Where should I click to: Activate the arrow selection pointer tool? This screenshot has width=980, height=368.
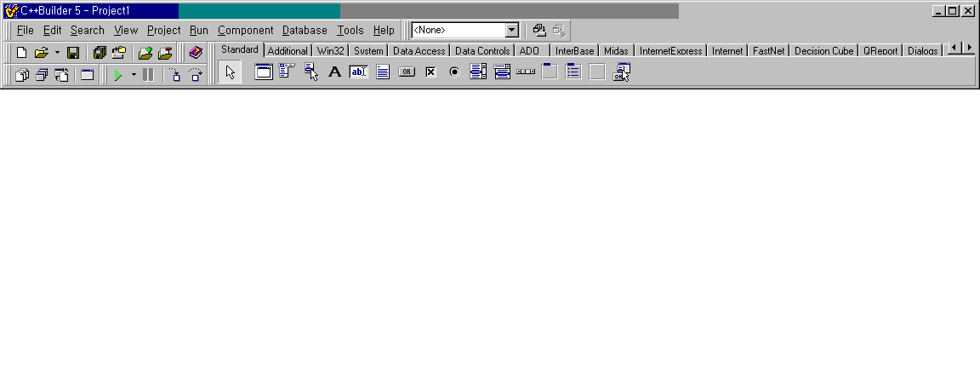(230, 72)
